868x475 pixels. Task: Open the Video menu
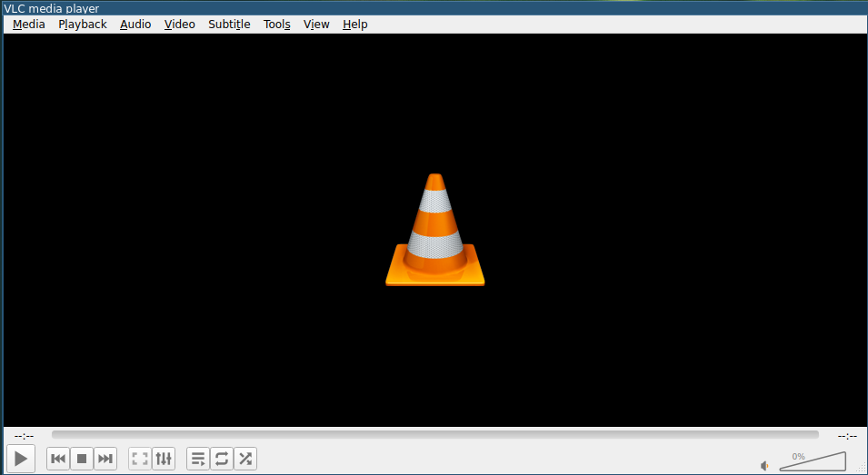click(x=180, y=25)
